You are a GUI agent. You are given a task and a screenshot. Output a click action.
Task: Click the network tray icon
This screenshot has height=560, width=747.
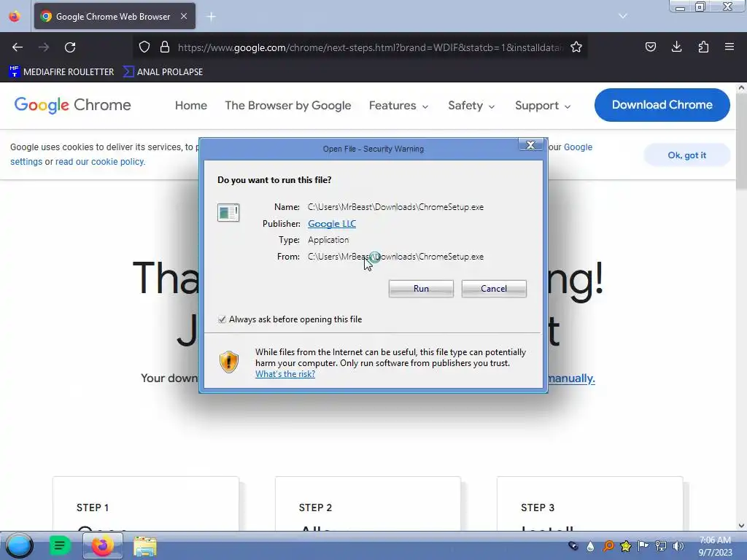point(661,545)
